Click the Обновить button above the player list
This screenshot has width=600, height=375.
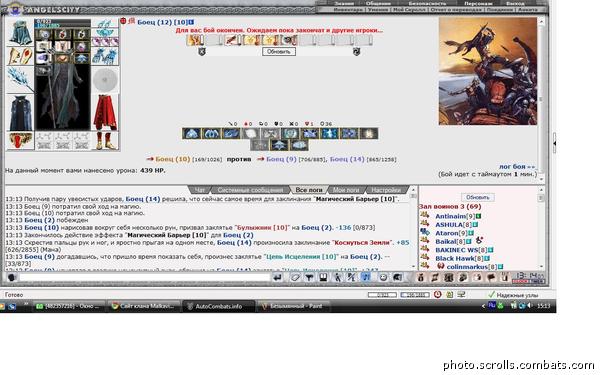[478, 197]
